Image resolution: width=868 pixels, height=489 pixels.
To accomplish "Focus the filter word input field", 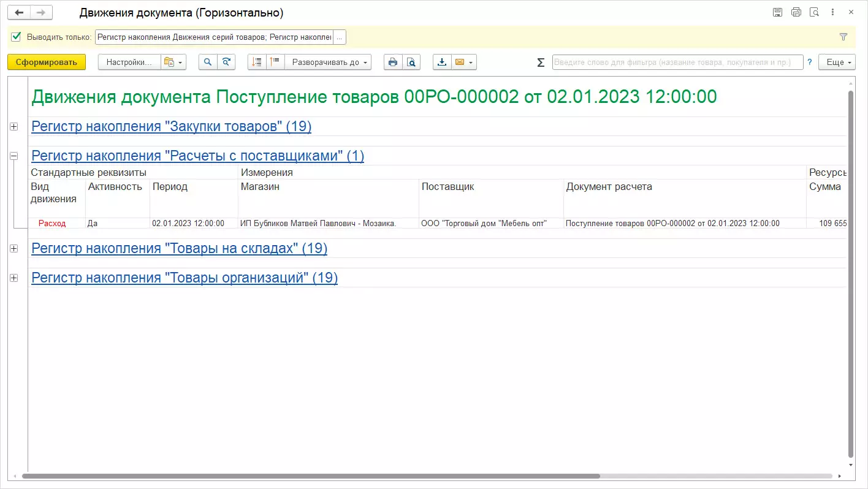I will [x=677, y=62].
